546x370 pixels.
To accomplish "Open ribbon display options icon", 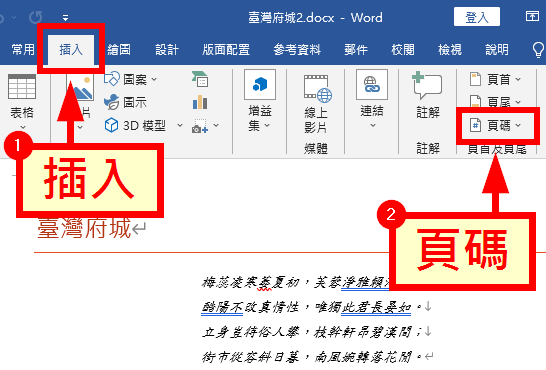I will 532,16.
